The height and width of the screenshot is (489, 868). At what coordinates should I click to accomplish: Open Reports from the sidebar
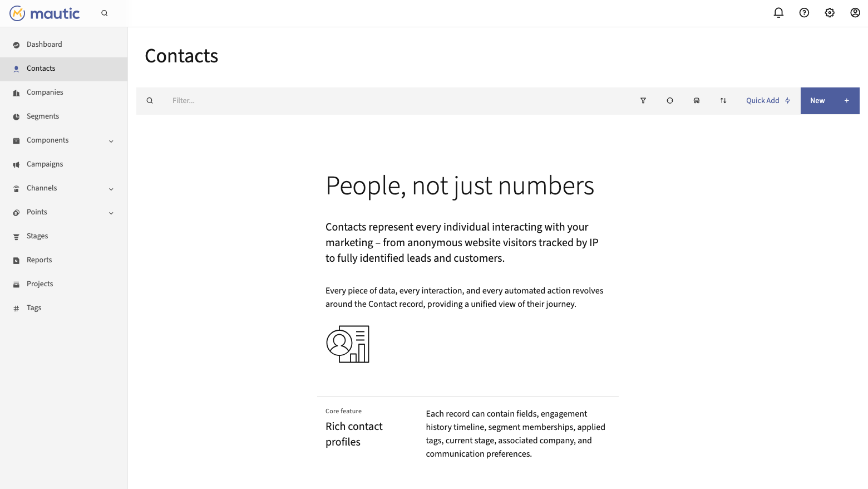(x=63, y=260)
